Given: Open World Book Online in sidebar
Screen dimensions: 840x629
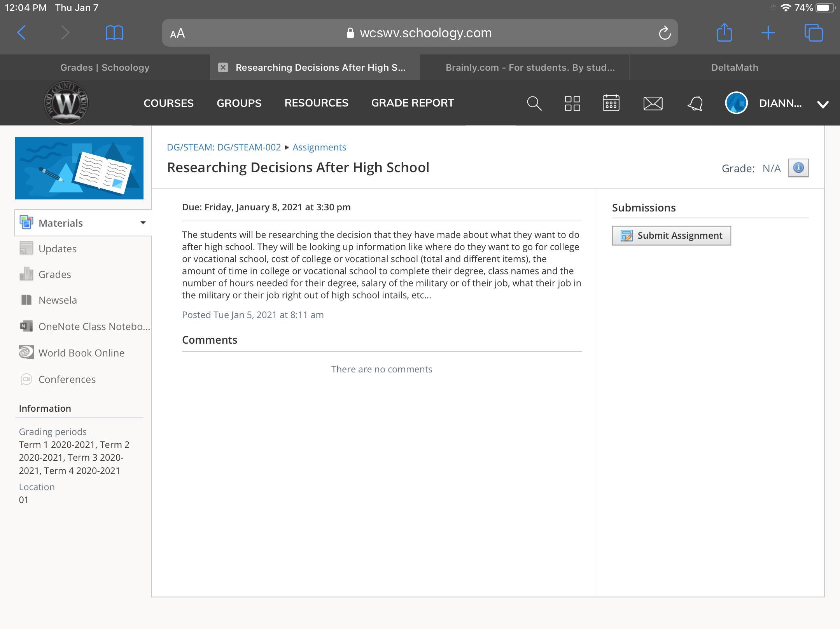Looking at the screenshot, I should click(81, 353).
